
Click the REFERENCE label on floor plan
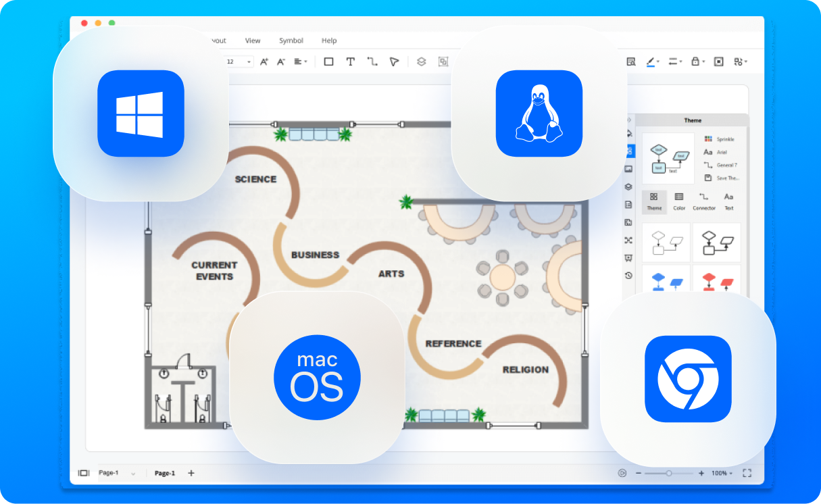[x=453, y=343]
